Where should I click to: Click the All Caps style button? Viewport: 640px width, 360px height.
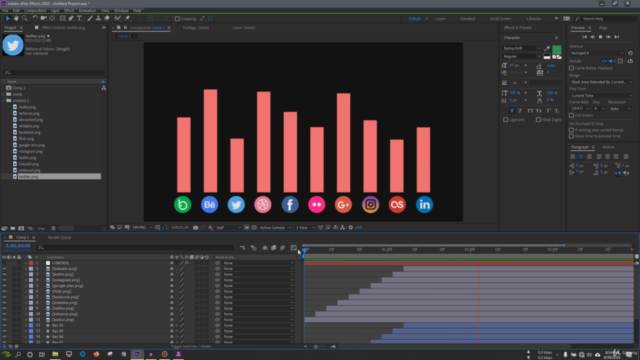(x=530, y=111)
